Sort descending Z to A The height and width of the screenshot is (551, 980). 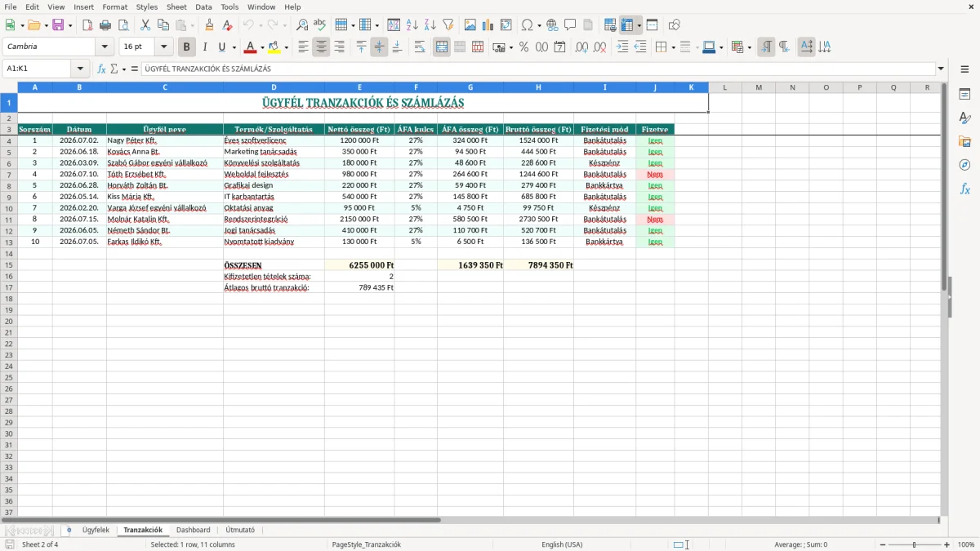[x=430, y=25]
